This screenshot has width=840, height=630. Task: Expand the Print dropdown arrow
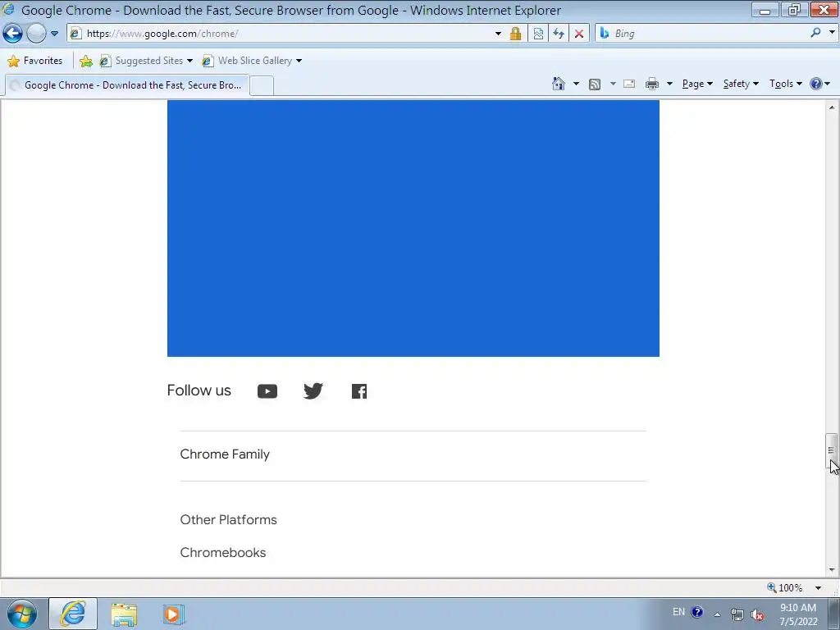pyautogui.click(x=669, y=84)
